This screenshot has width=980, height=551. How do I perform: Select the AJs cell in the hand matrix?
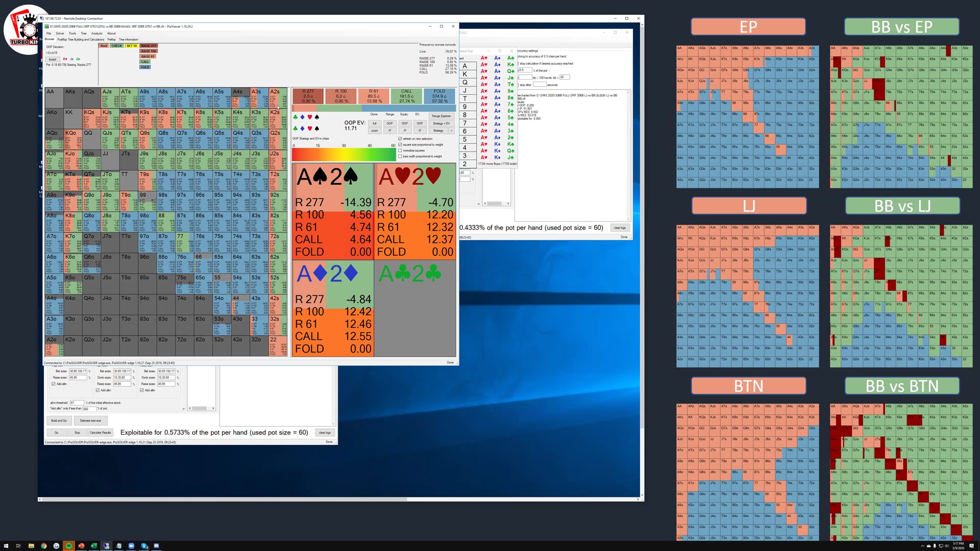(x=110, y=98)
